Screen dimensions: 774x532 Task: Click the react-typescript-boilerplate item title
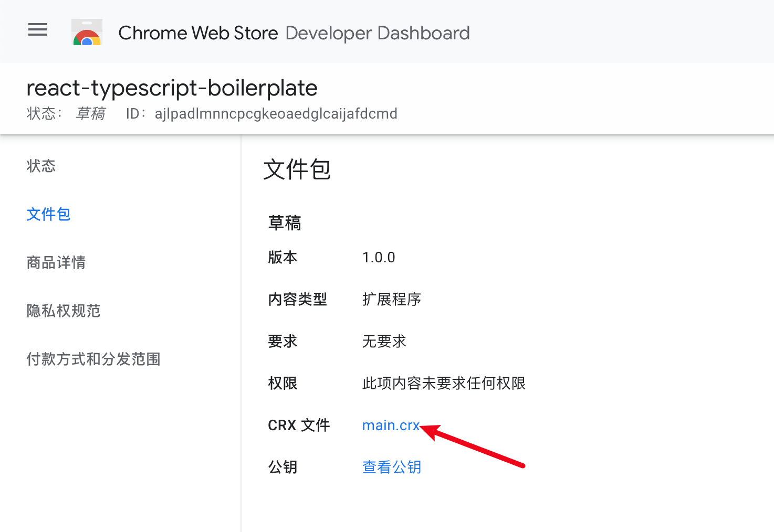[172, 88]
